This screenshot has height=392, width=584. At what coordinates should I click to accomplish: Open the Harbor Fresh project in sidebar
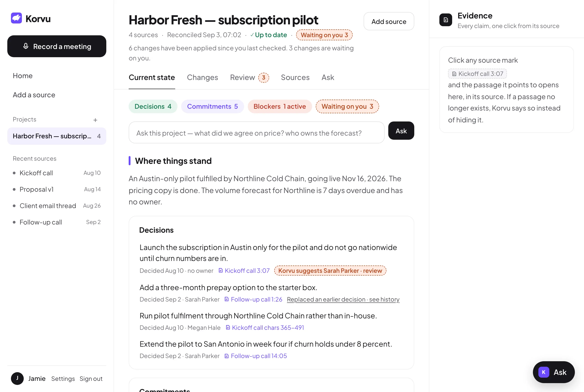(57, 136)
